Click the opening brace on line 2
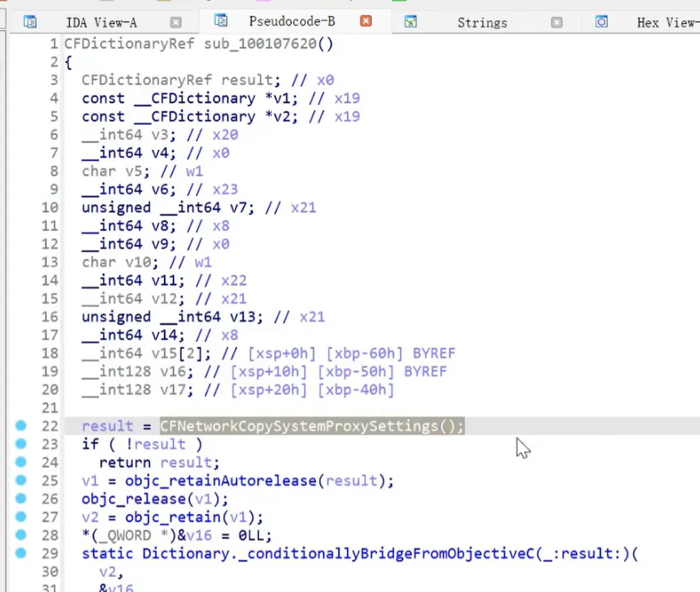 (x=68, y=62)
